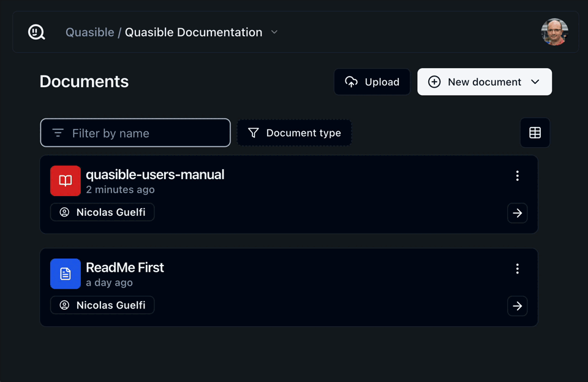Open the Document type filter
This screenshot has width=588, height=382.
point(295,133)
